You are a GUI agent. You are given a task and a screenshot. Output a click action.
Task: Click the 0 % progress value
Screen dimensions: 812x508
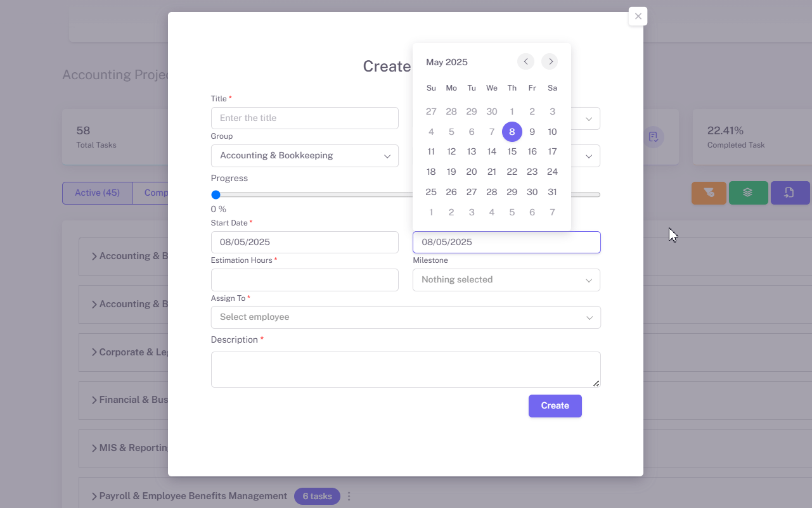(x=219, y=210)
